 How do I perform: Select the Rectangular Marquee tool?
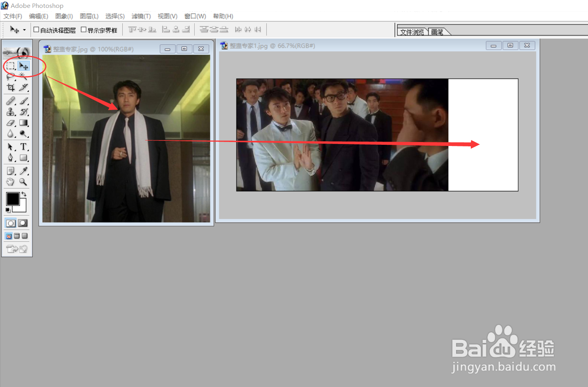coord(11,66)
